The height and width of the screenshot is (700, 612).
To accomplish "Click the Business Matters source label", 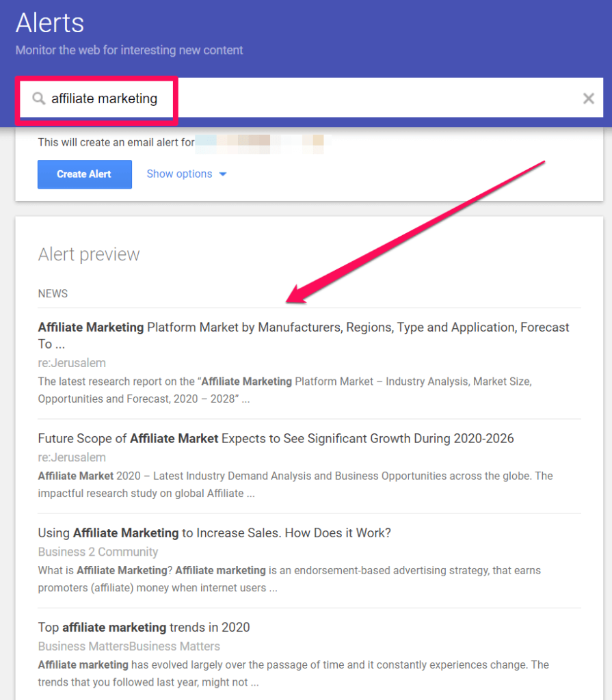I will (129, 646).
